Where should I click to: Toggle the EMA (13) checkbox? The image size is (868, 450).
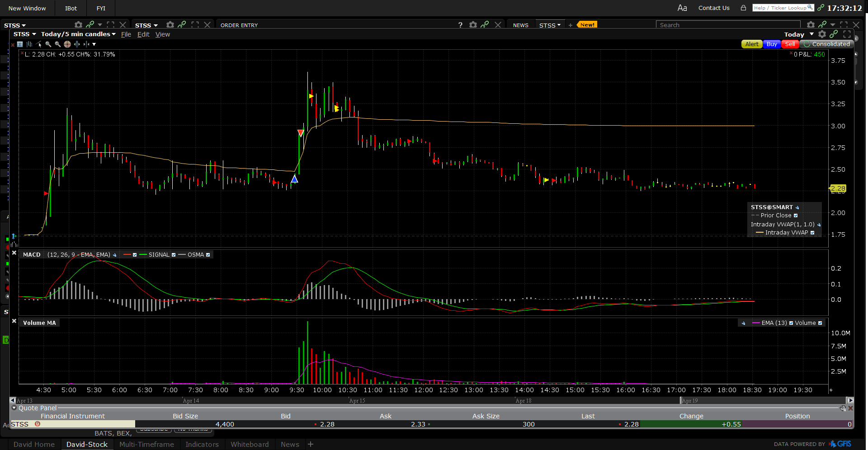coord(791,323)
